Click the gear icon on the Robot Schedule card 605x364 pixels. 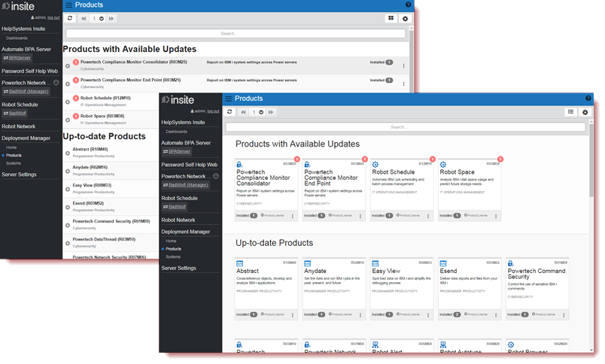376,165
